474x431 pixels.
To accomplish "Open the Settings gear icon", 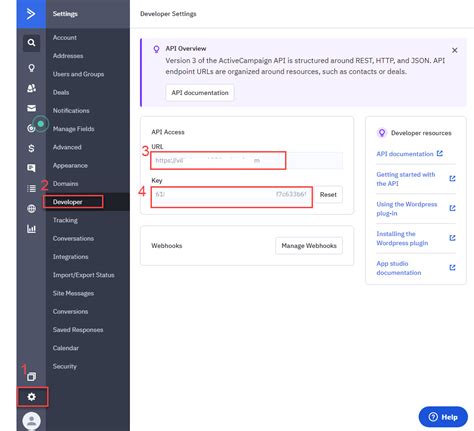I will click(32, 397).
